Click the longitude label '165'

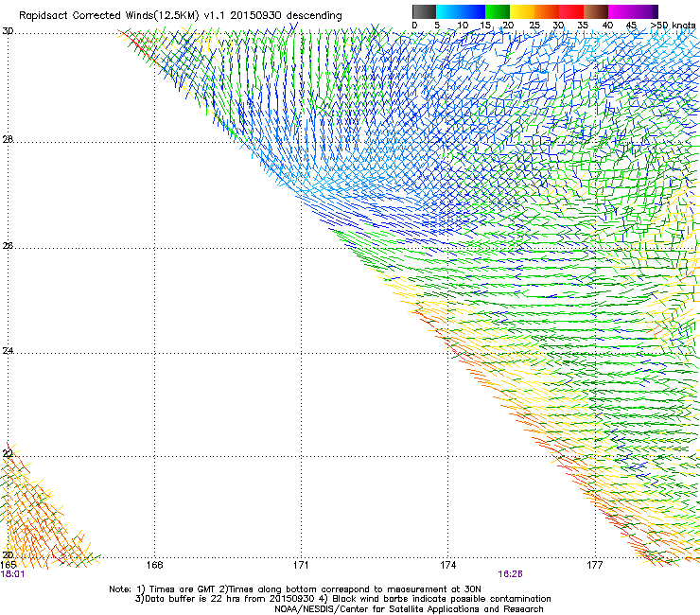click(x=8, y=565)
